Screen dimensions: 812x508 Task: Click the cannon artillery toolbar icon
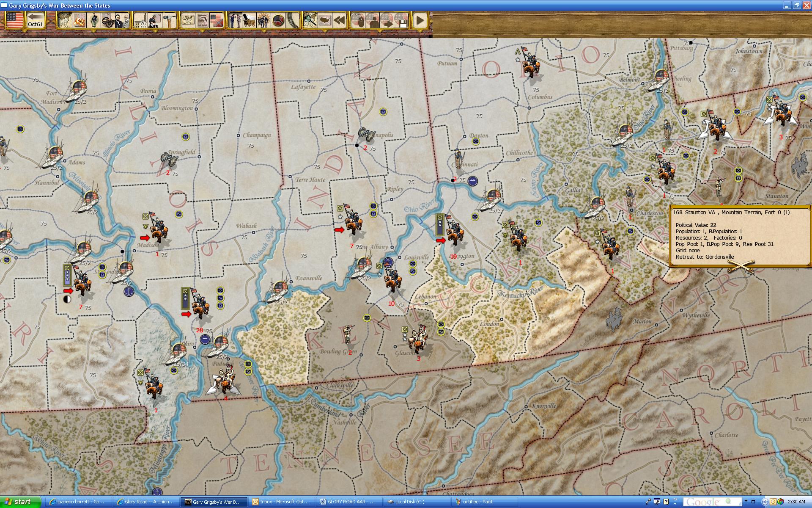coord(107,20)
